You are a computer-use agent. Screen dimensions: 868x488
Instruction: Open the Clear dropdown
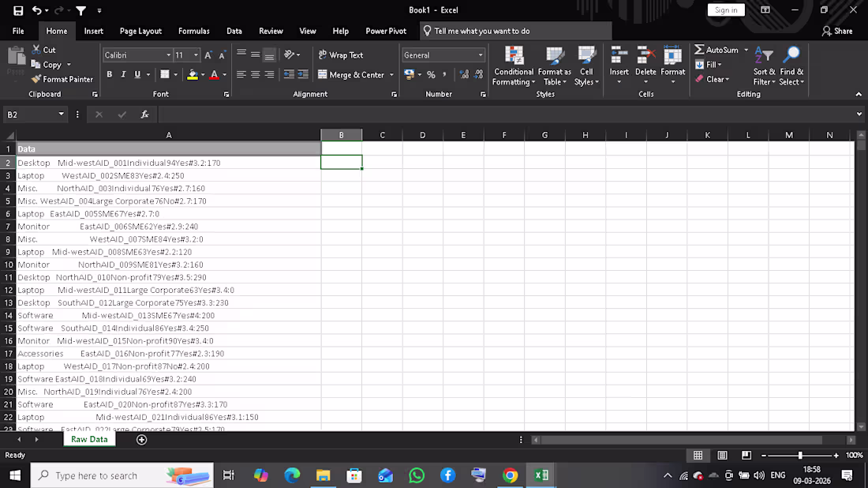(x=712, y=79)
